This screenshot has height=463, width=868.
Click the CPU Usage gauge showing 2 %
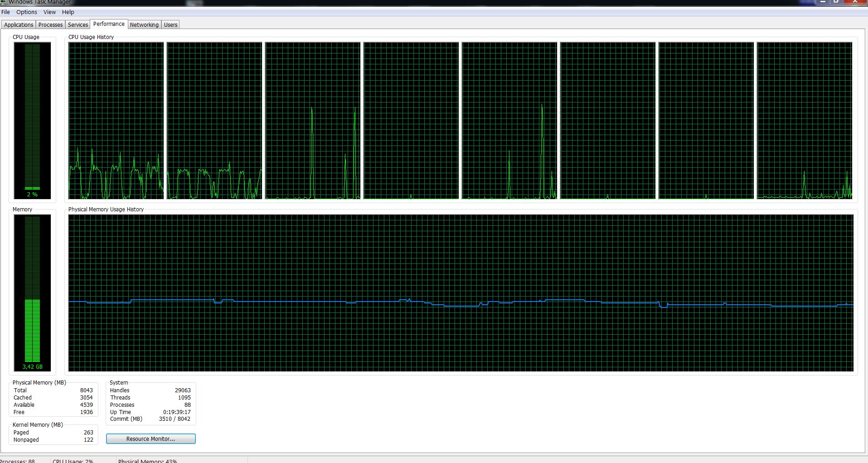coord(32,121)
